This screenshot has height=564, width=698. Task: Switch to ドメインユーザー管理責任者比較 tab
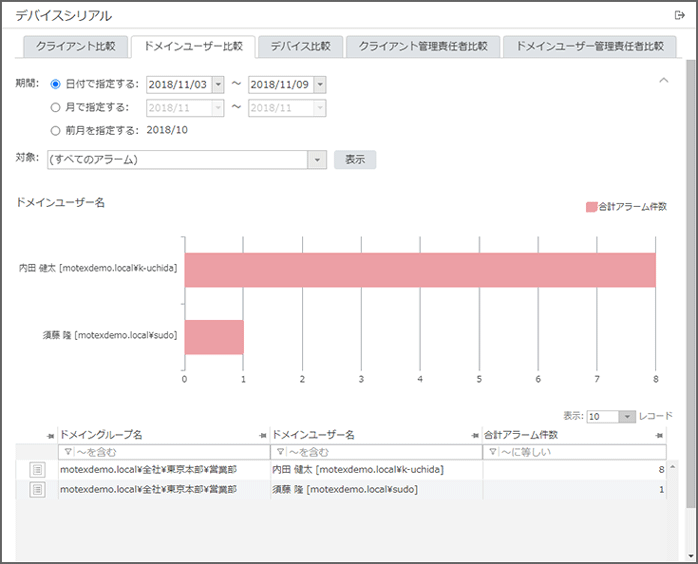[x=590, y=46]
